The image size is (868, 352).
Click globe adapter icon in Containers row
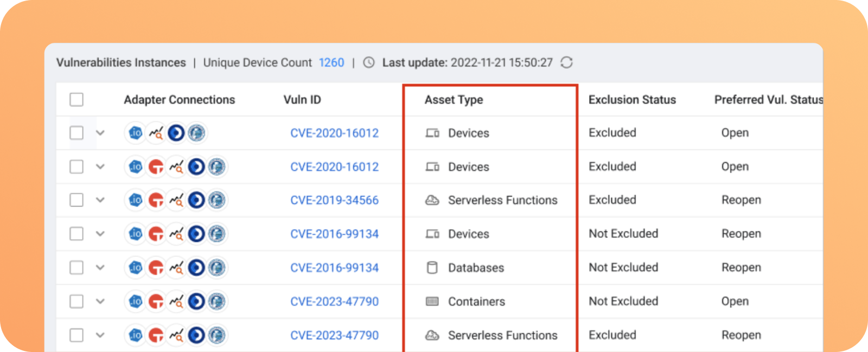(x=217, y=301)
